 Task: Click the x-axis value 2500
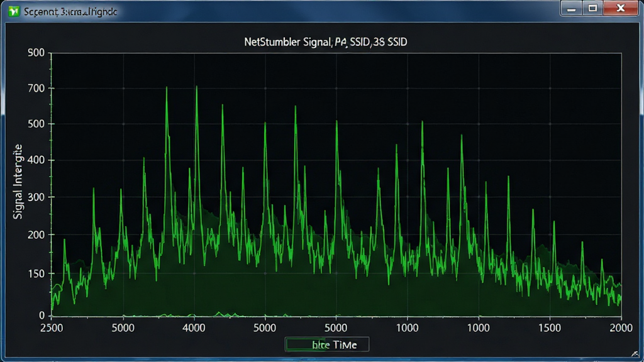(x=52, y=328)
